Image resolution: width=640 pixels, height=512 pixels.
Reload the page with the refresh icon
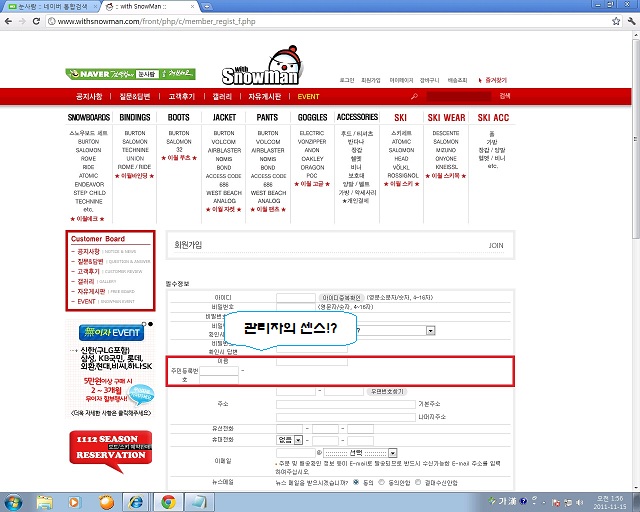point(36,21)
